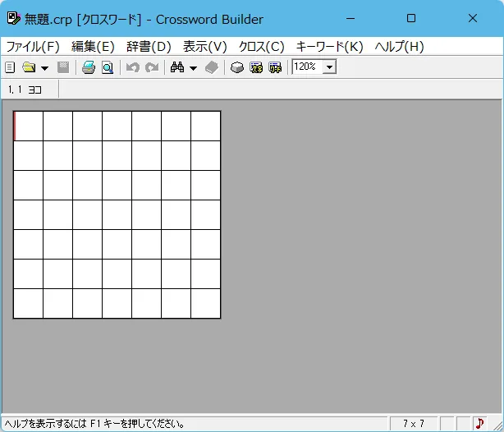This screenshot has width=504, height=432.
Task: Search words with the binoculars icon
Action: point(177,67)
